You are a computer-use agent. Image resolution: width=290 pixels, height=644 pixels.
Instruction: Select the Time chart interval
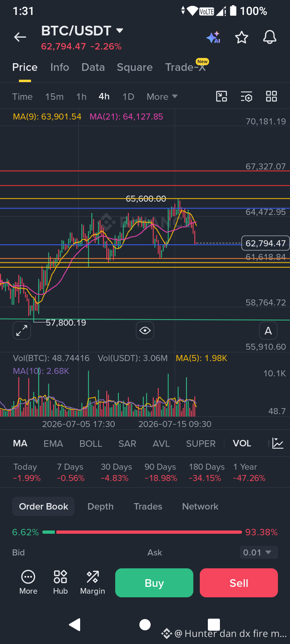coord(23,97)
